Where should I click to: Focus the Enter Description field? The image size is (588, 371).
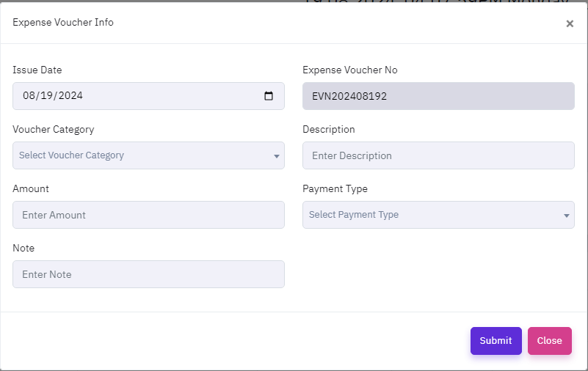click(438, 155)
